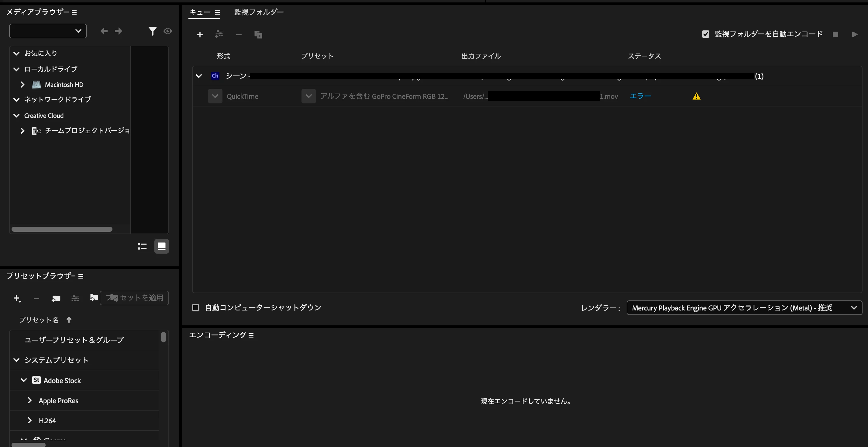Viewport: 868px width, 447px height.
Task: Click the import presets icon
Action: (x=94, y=298)
